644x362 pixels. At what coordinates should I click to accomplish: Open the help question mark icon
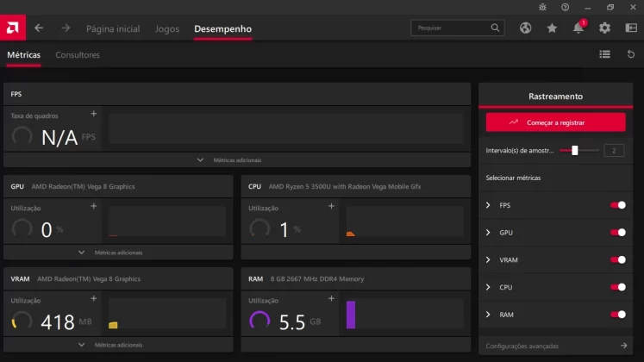[566, 7]
